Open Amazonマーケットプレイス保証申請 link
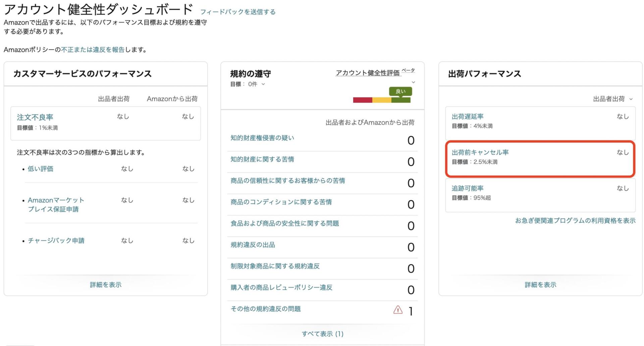This screenshot has height=346, width=644. pos(56,204)
